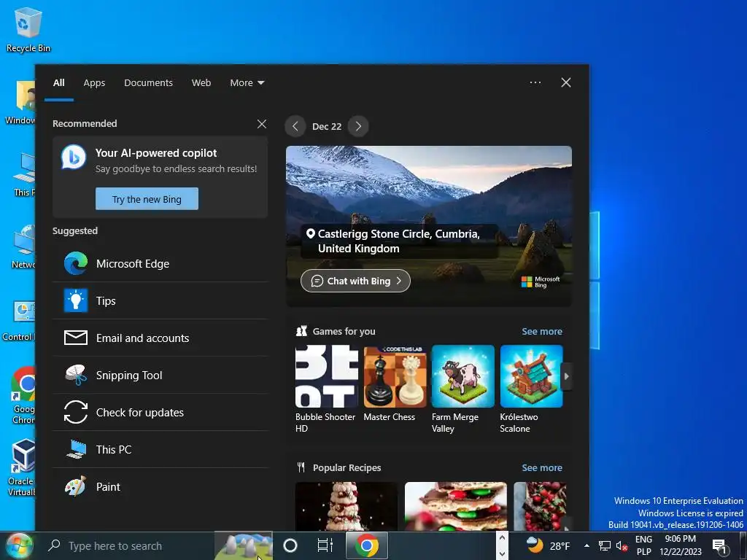
Task: Open Microsoft Edge from suggested list
Action: click(x=160, y=264)
